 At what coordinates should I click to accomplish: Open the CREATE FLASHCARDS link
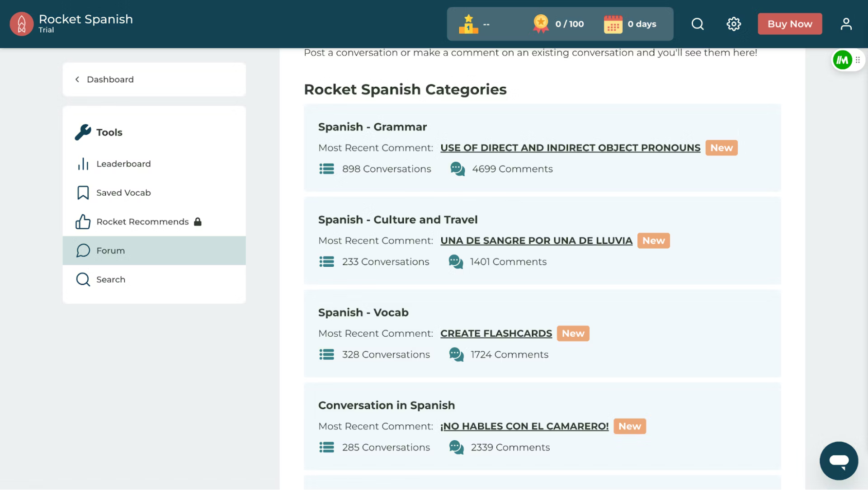point(496,334)
